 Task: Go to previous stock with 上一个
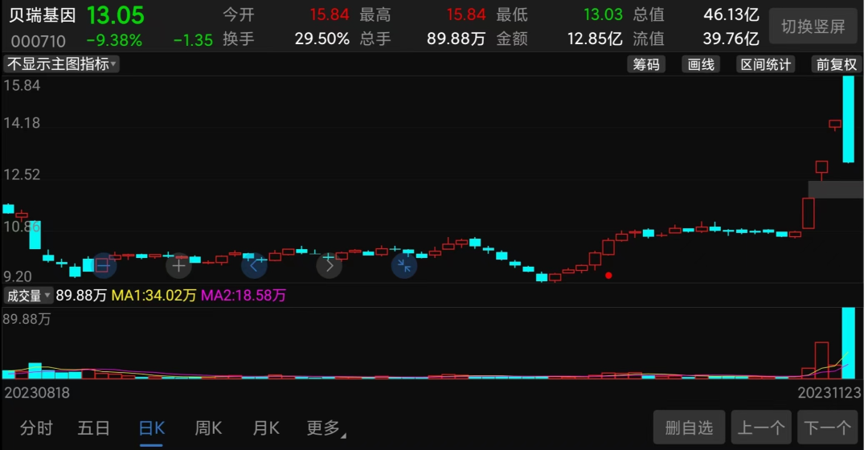point(761,427)
